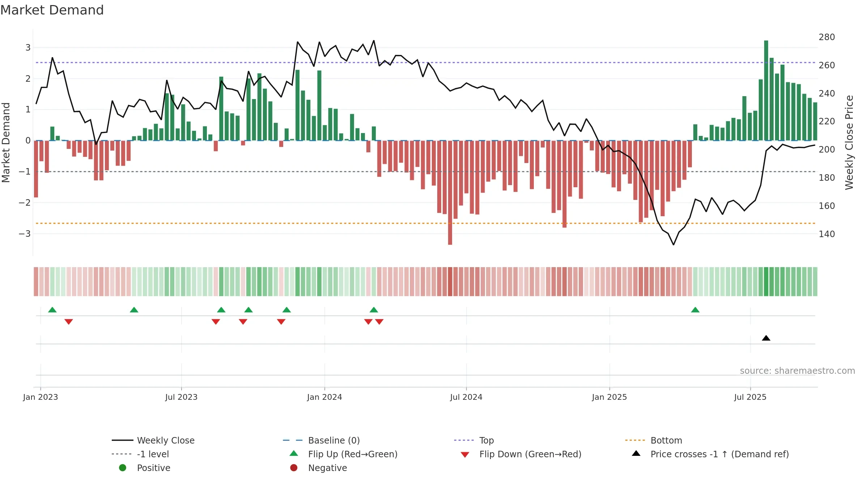Click the red Negative circle in the legend
The image size is (868, 488).
pos(294,468)
